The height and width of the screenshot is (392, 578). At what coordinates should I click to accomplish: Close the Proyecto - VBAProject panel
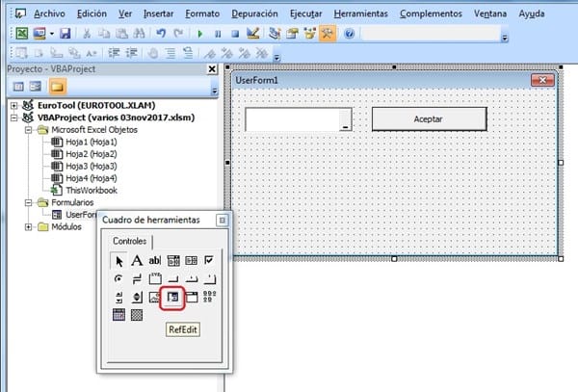pos(212,69)
